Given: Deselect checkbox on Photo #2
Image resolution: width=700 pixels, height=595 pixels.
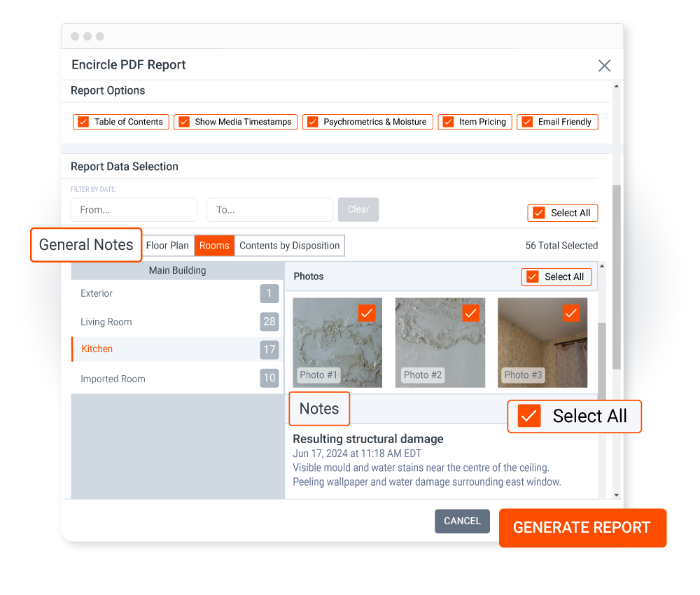Looking at the screenshot, I should (470, 313).
